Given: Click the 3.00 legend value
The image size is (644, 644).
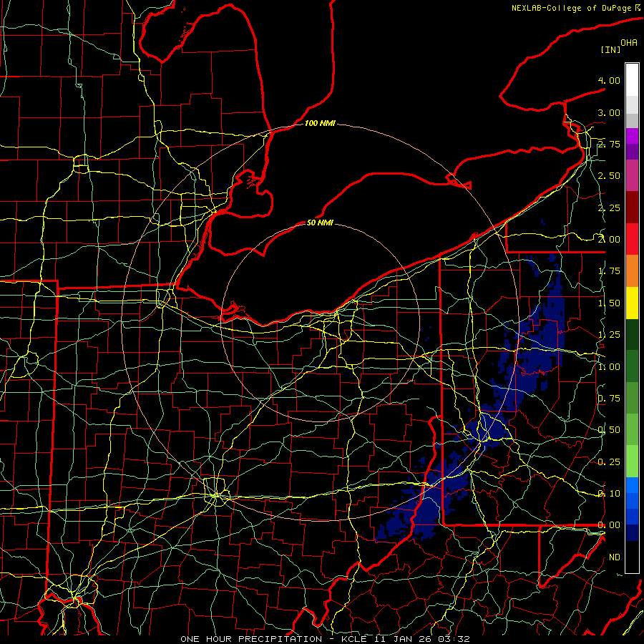Looking at the screenshot, I should [609, 112].
